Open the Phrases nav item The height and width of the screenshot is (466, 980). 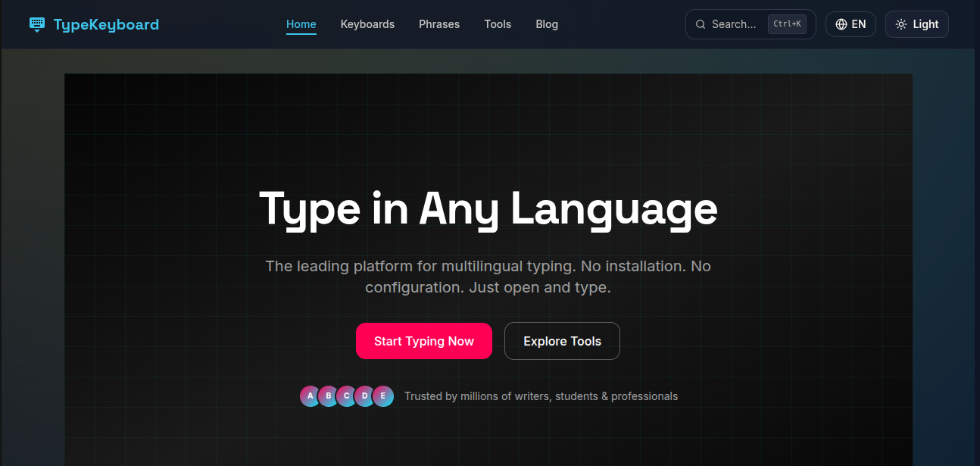(x=439, y=24)
